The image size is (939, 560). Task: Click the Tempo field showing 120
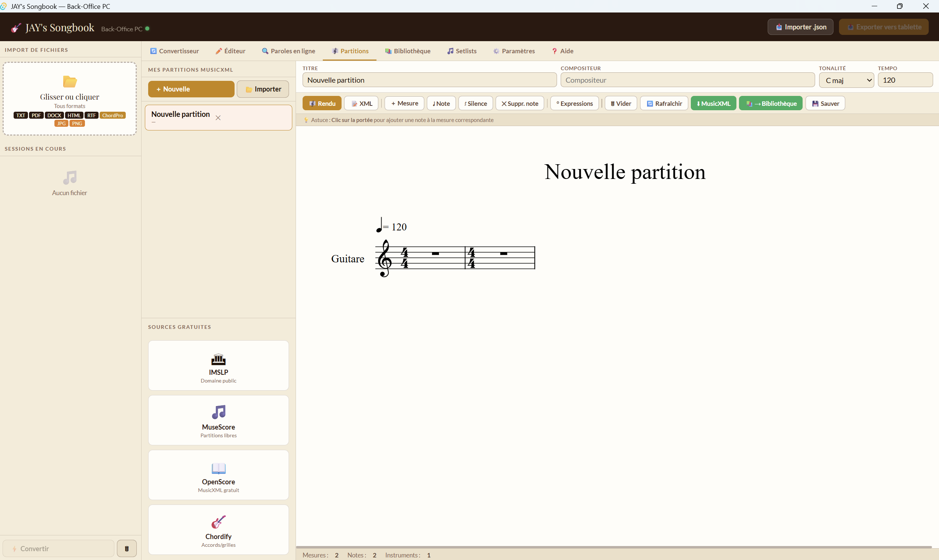[x=905, y=80]
